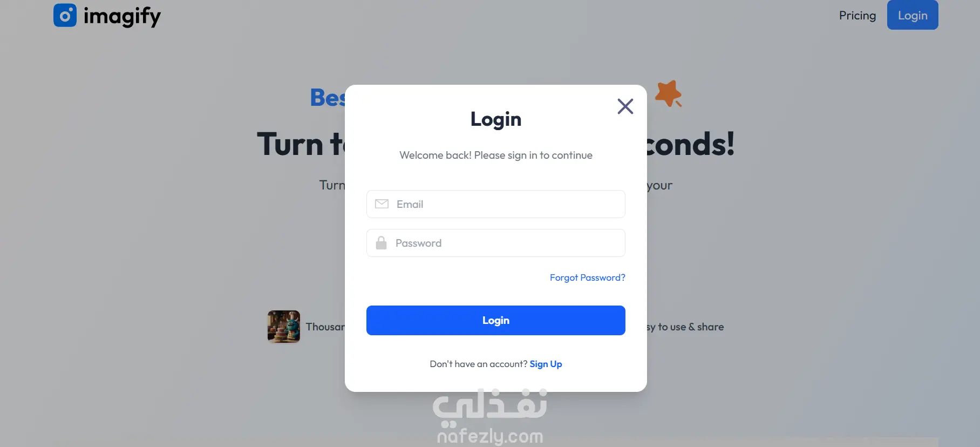The height and width of the screenshot is (447, 980).
Task: Click the Don't have an account text
Action: point(478,364)
